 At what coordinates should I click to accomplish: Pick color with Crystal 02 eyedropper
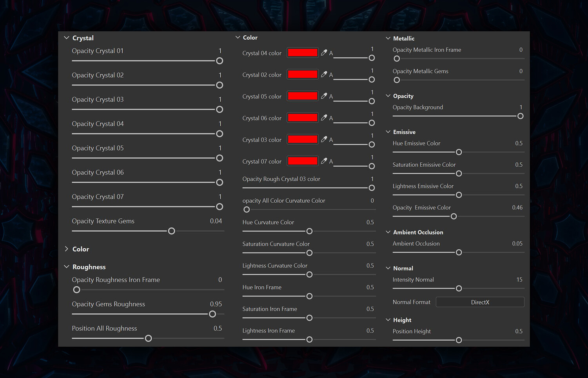[324, 74]
